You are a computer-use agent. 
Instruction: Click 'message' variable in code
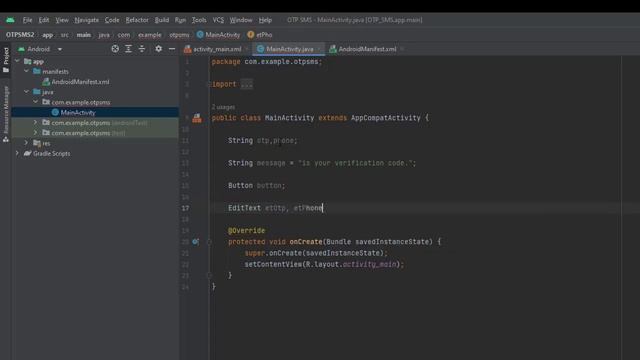pyautogui.click(x=271, y=163)
